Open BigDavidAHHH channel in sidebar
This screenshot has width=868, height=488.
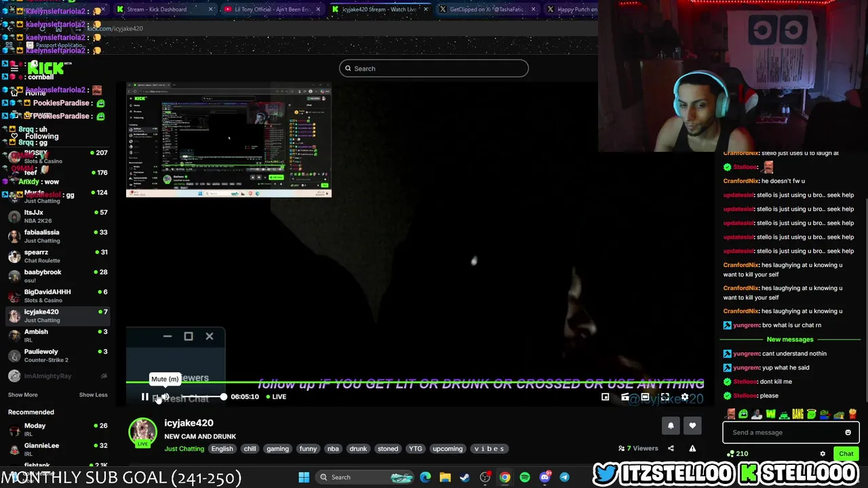point(57,296)
